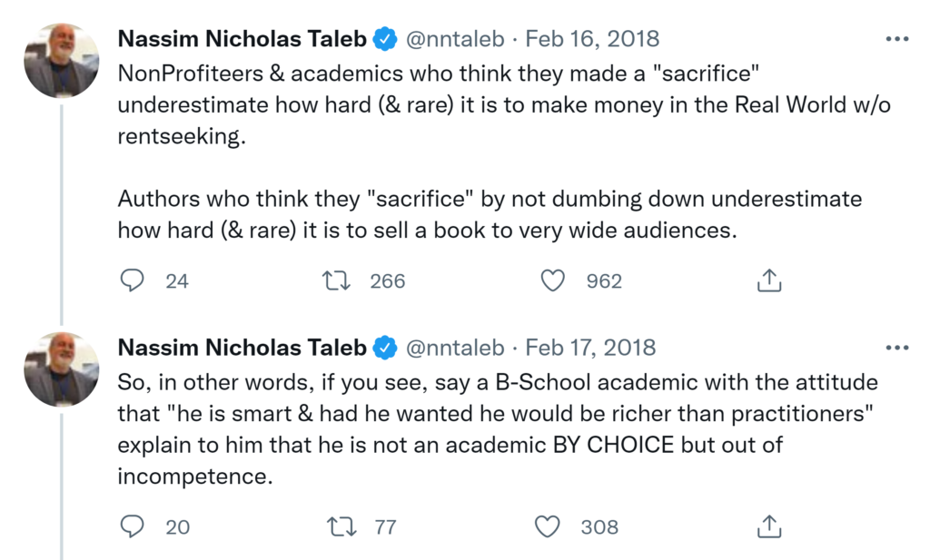Image resolution: width=930 pixels, height=560 pixels.
Task: Click verified badge on the first tweet
Action: click(x=386, y=39)
